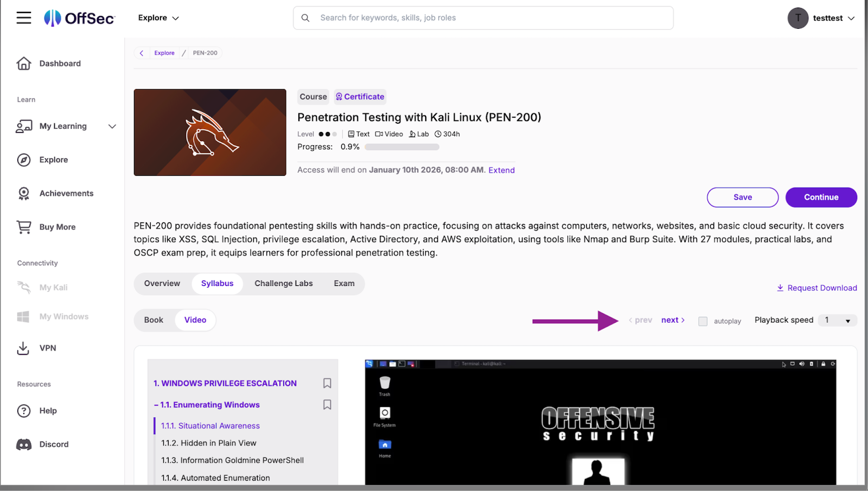The image size is (868, 491).
Task: Click the PEN-200 course thumbnail
Action: [x=210, y=132]
